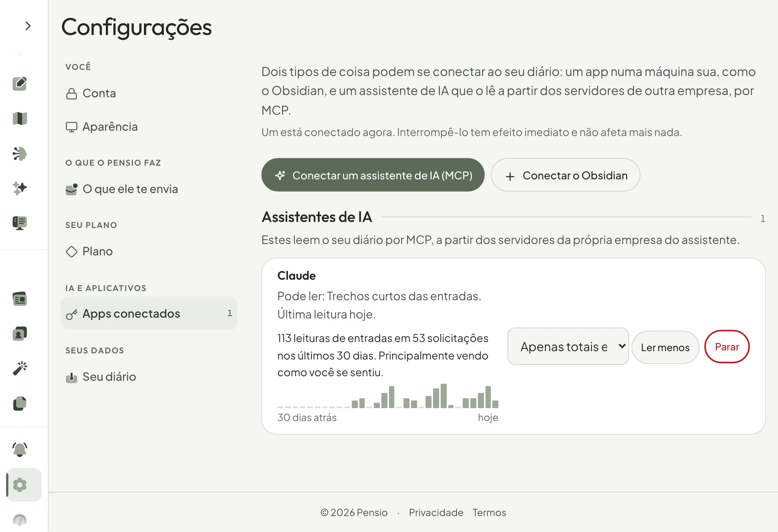The width and height of the screenshot is (778, 532).
Task: Open the notification bell icon
Action: click(20, 449)
